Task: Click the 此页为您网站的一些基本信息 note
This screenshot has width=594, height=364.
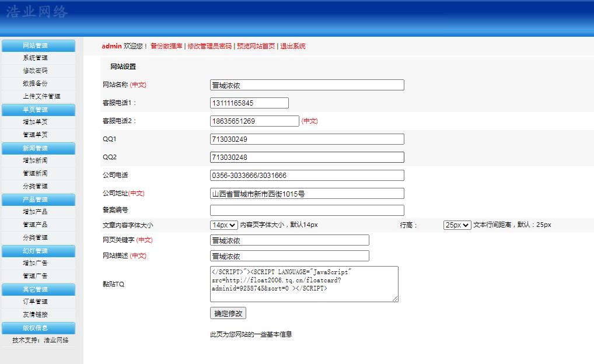Action: coord(251,334)
